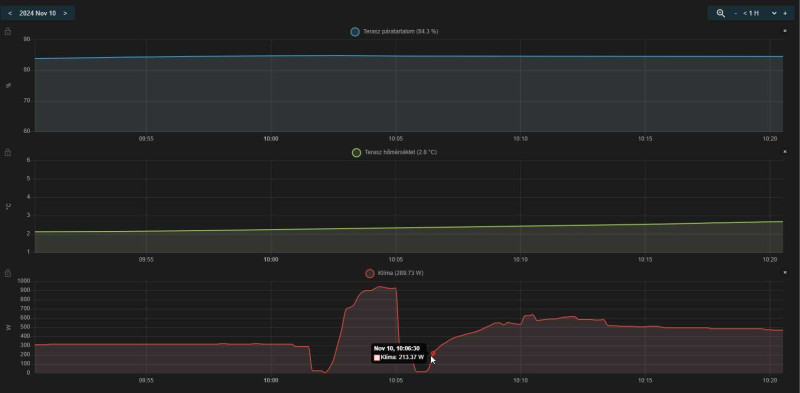Click '90' on humidity chart y-axis

[x=27, y=39]
